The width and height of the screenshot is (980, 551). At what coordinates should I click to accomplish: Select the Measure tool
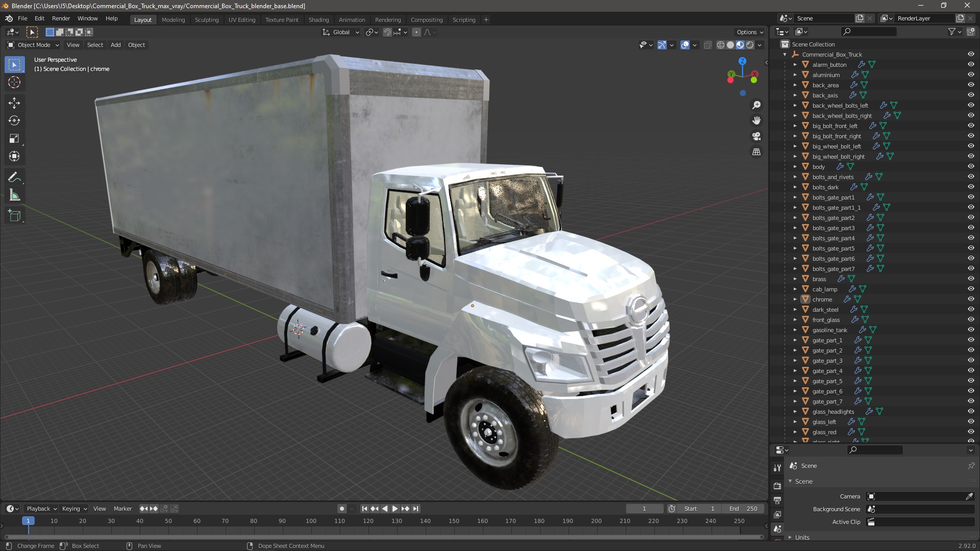(x=14, y=195)
